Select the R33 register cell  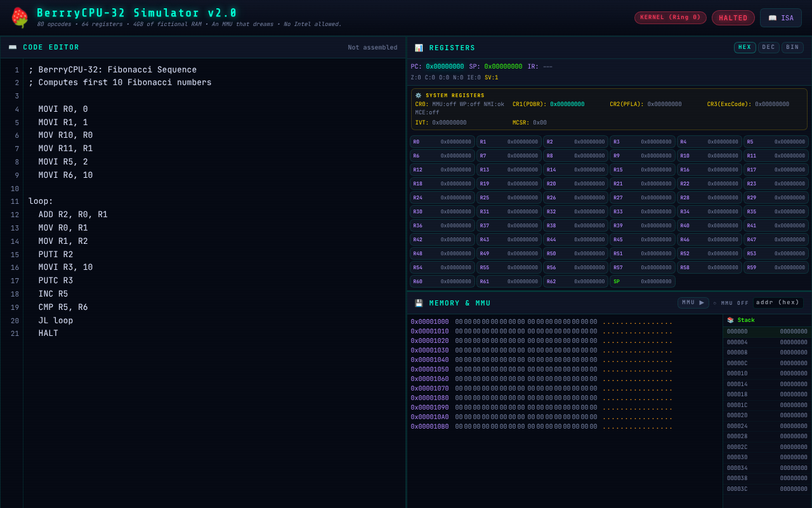pyautogui.click(x=642, y=211)
